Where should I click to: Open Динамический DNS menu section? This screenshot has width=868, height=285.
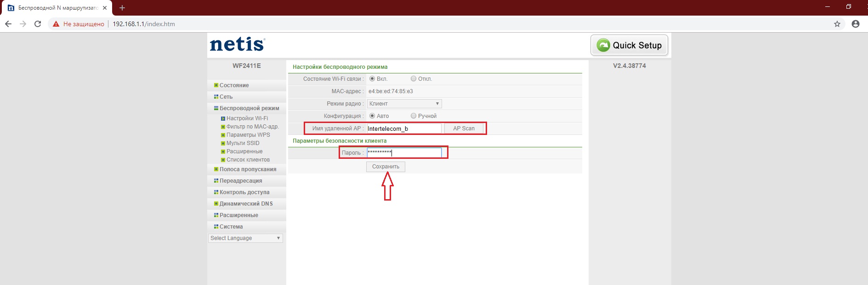247,204
